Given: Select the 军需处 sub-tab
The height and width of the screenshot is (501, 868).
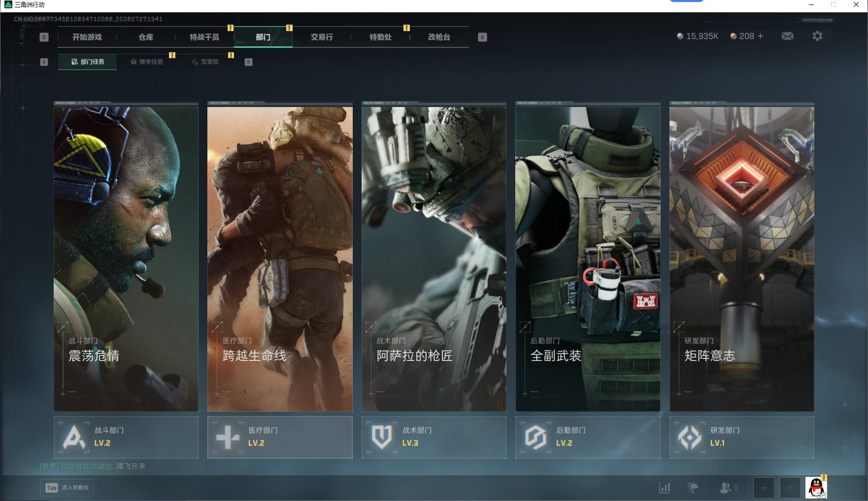Looking at the screenshot, I should (205, 62).
